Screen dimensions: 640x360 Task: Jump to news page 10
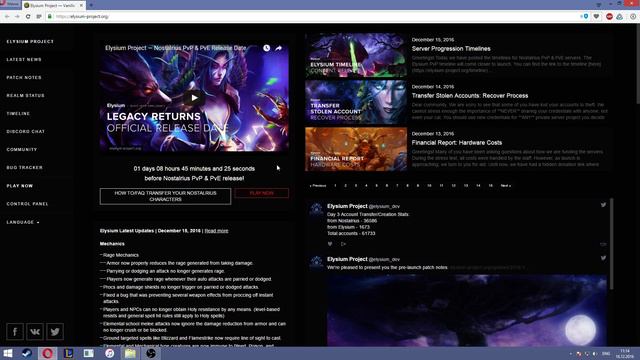click(x=429, y=186)
